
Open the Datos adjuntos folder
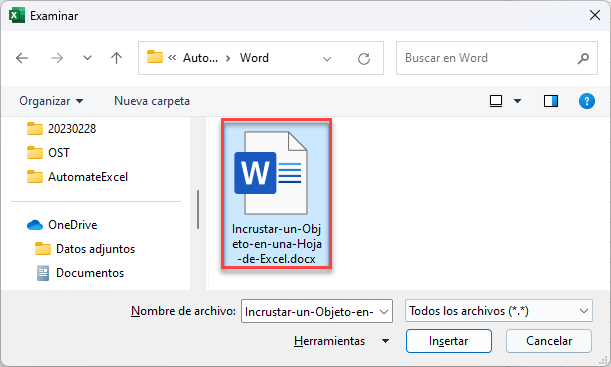click(85, 249)
